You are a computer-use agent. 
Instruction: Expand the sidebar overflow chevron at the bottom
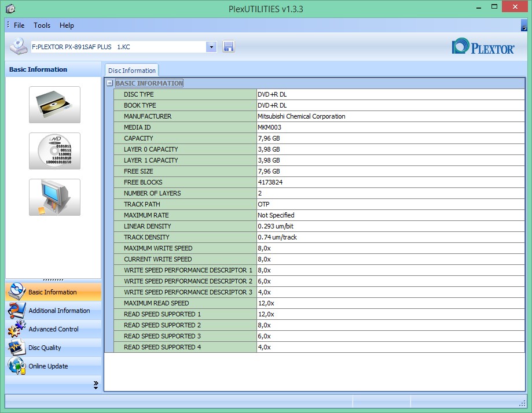pyautogui.click(x=96, y=385)
